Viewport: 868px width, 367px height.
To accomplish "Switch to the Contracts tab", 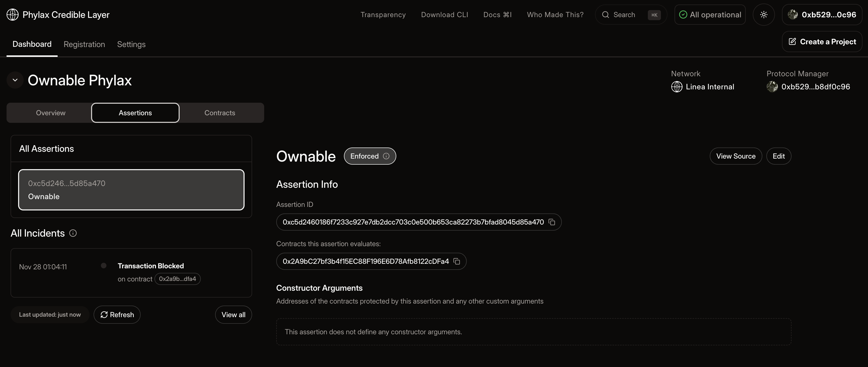I will tap(220, 113).
